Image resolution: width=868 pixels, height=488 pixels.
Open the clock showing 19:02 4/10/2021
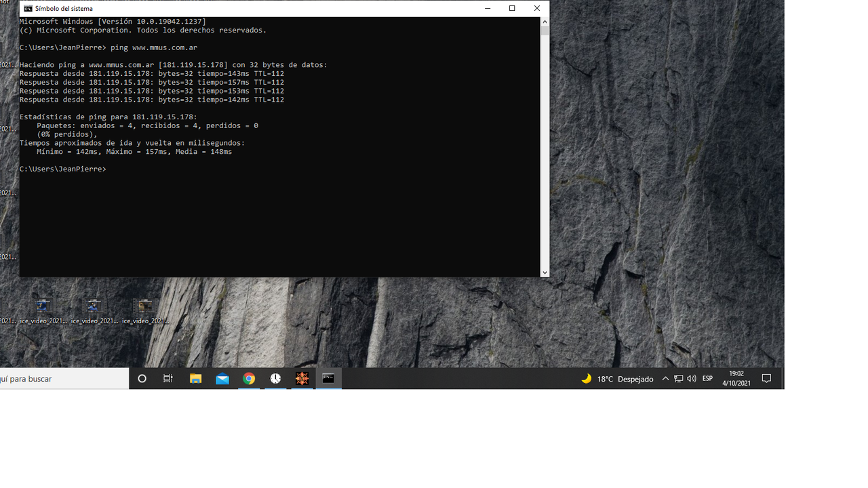(x=736, y=379)
